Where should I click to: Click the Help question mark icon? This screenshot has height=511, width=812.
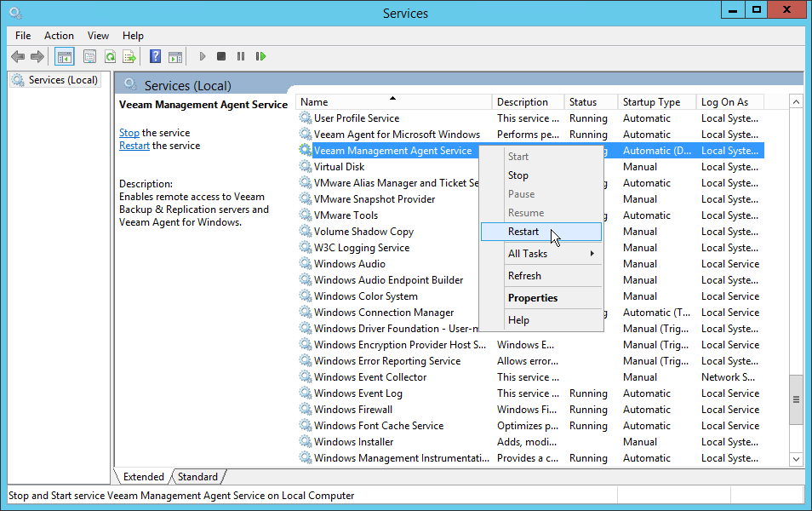[x=154, y=56]
